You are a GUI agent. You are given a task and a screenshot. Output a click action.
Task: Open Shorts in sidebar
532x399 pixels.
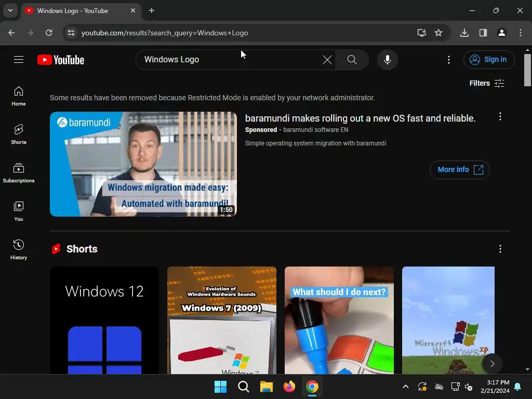point(19,135)
